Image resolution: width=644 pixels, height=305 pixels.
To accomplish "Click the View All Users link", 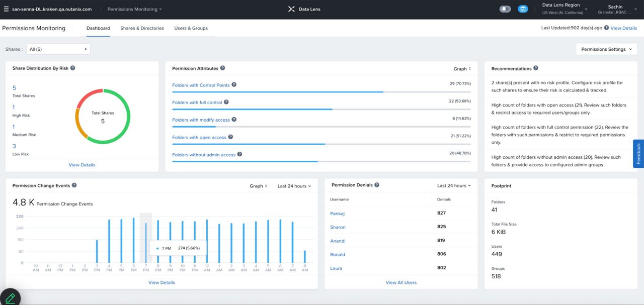I will [401, 282].
